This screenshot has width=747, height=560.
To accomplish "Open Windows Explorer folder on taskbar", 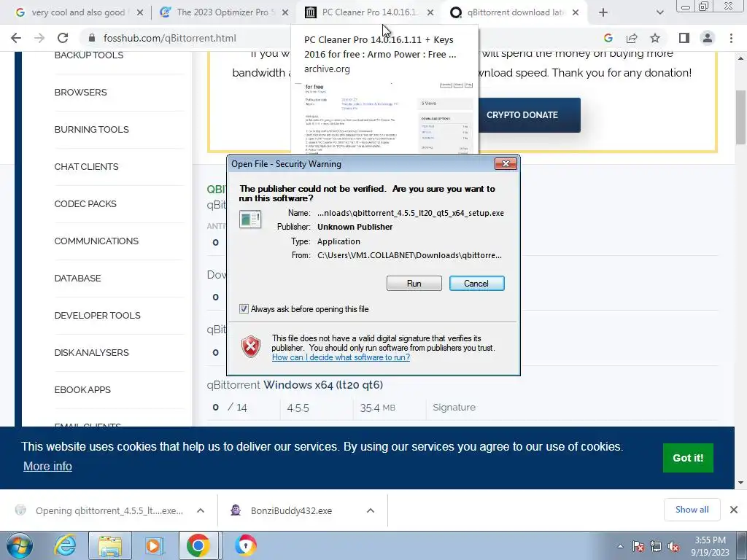I will (x=110, y=545).
